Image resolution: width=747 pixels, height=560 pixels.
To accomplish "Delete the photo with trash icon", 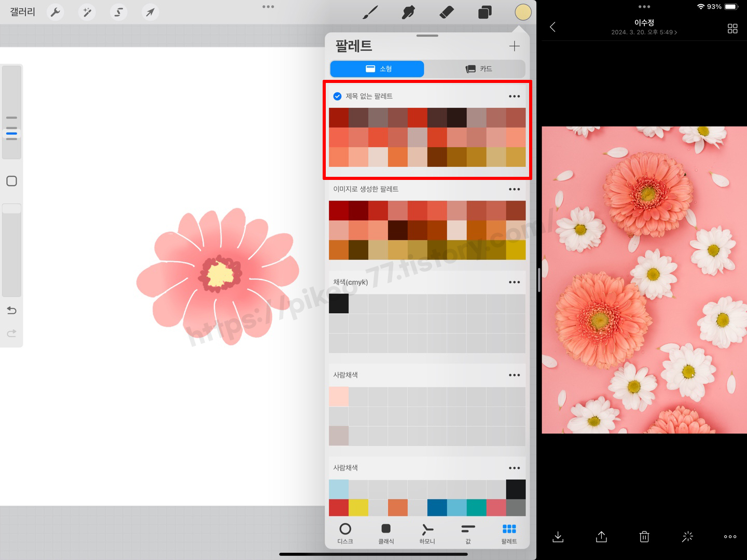I will coord(644,537).
